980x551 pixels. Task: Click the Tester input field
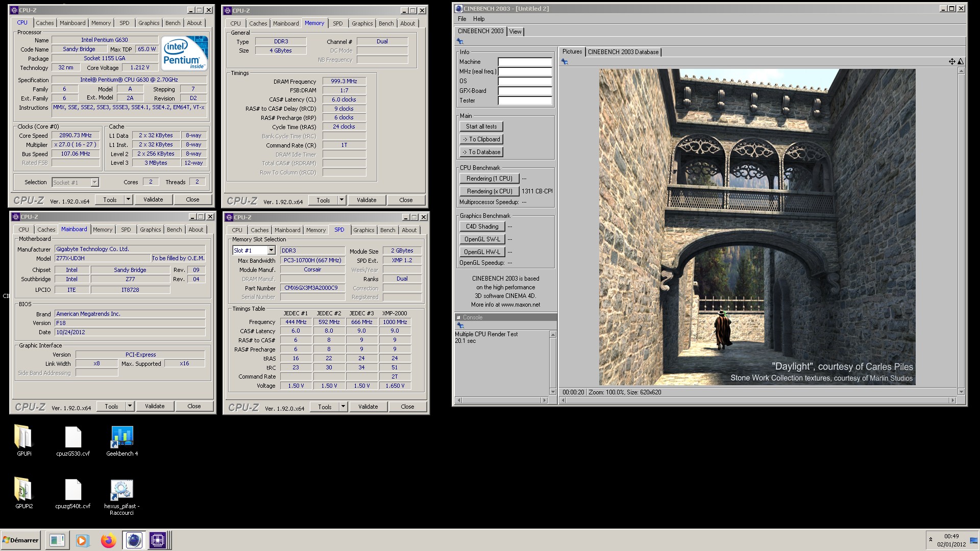[x=525, y=101]
